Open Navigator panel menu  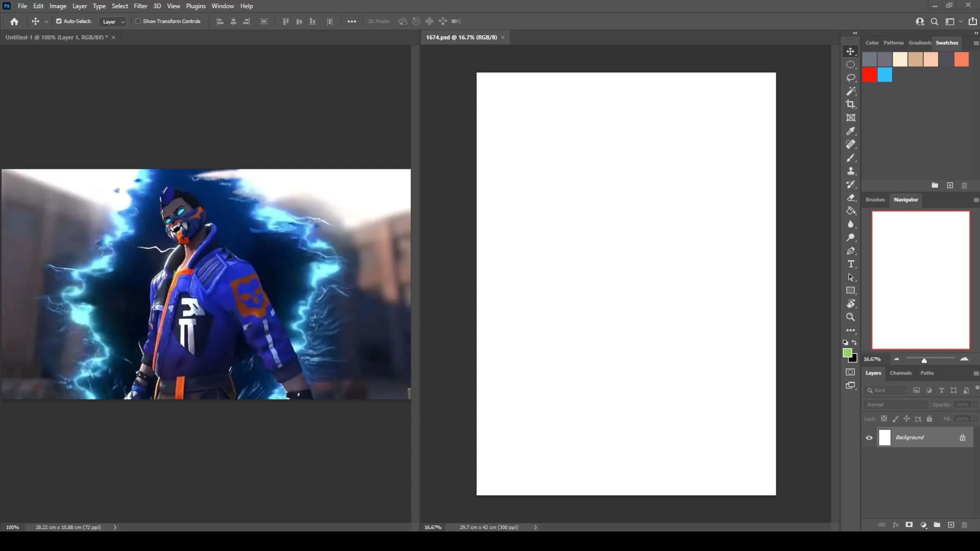pos(976,200)
